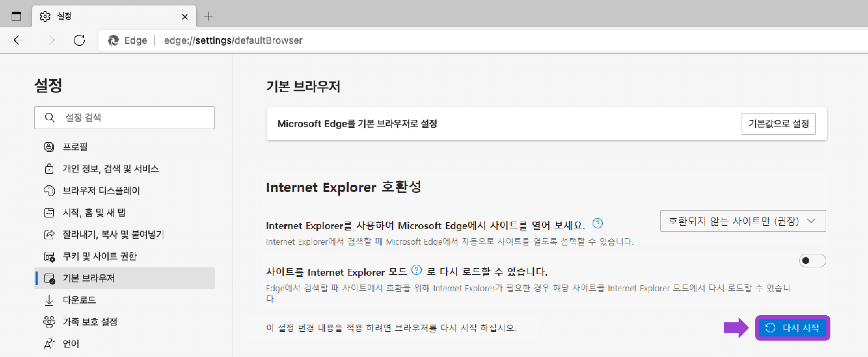
Task: Close the 설정 tab
Action: coord(185,16)
